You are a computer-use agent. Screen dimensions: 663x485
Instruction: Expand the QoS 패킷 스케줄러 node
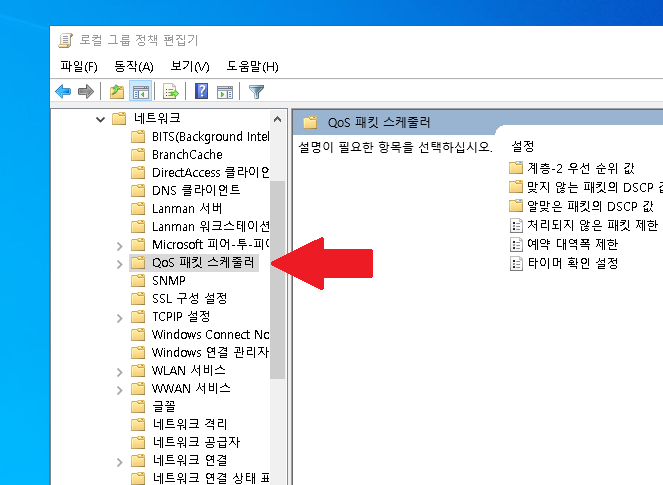click(120, 264)
